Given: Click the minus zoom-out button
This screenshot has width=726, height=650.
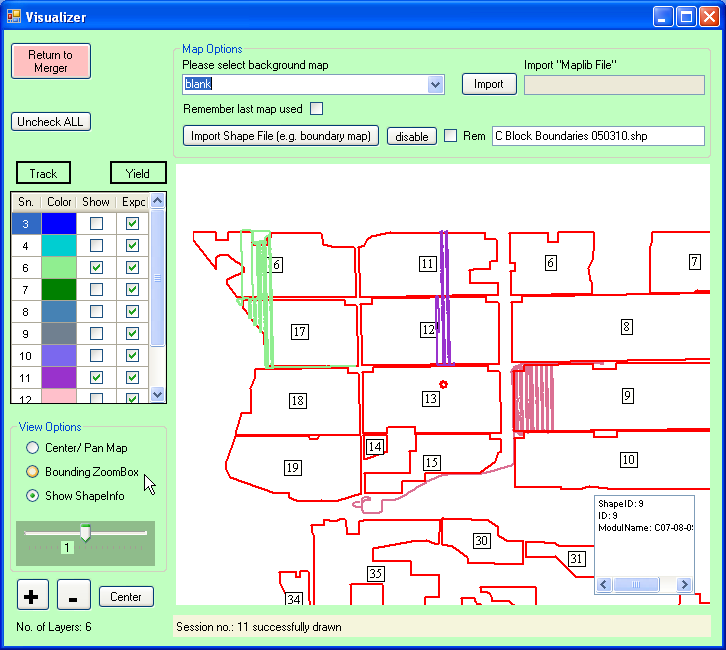Looking at the screenshot, I should pos(71,596).
